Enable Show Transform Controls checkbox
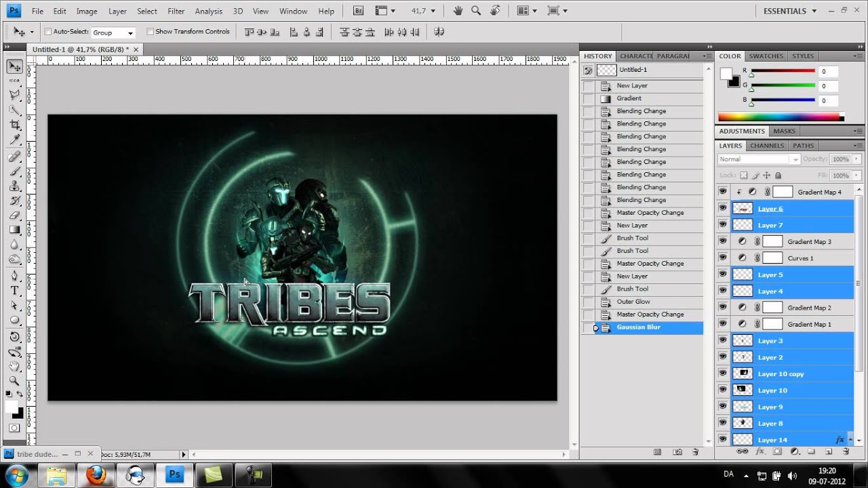This screenshot has width=868, height=488. click(x=150, y=32)
